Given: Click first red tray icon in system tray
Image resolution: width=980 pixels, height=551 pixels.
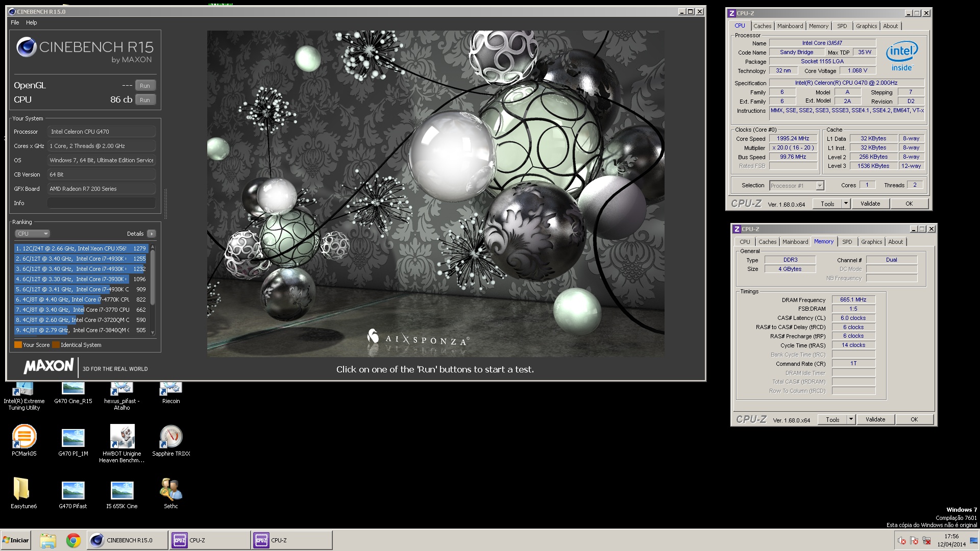Looking at the screenshot, I should pos(902,541).
